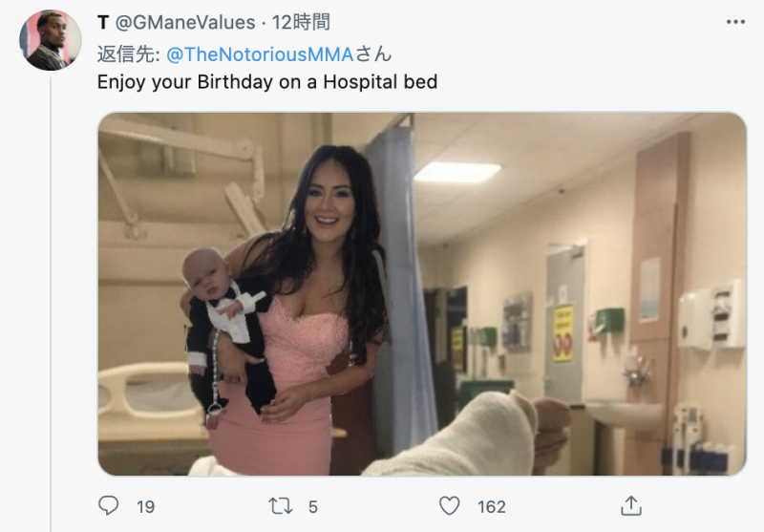764x532 pixels.
Task: Click the reply speech bubble icon
Action: (x=109, y=506)
